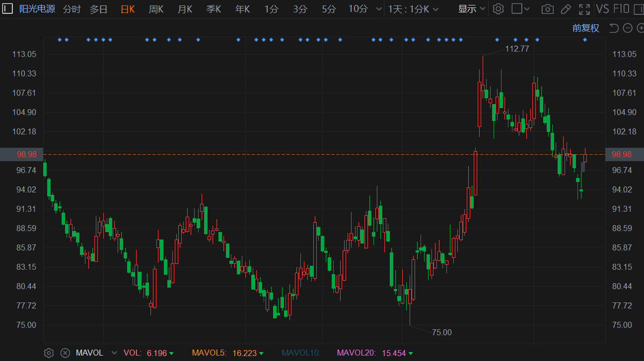Open MAVOL indicator settings gear
Viewport: 644px width, 361px height.
[49, 353]
